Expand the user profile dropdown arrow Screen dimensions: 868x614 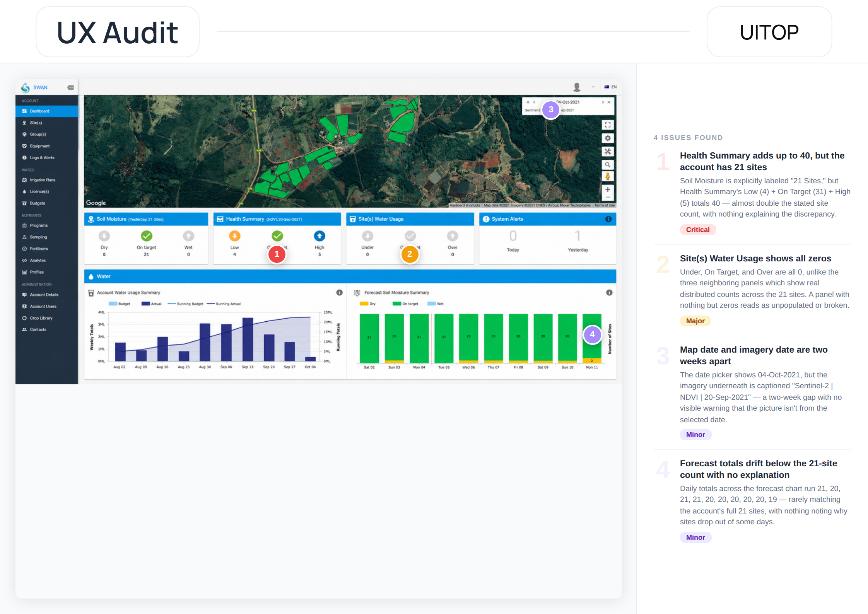click(593, 87)
